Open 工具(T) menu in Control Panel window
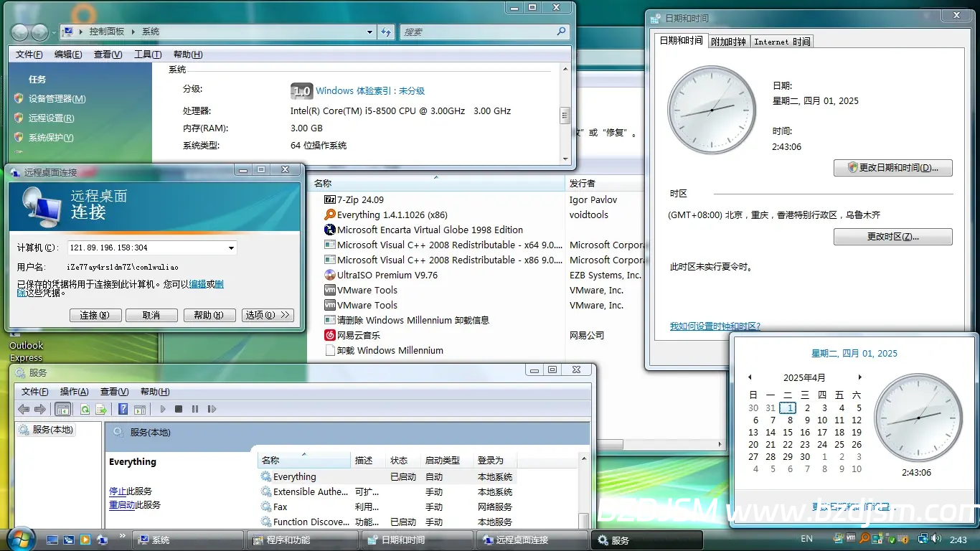Image resolution: width=980 pixels, height=551 pixels. (x=148, y=55)
